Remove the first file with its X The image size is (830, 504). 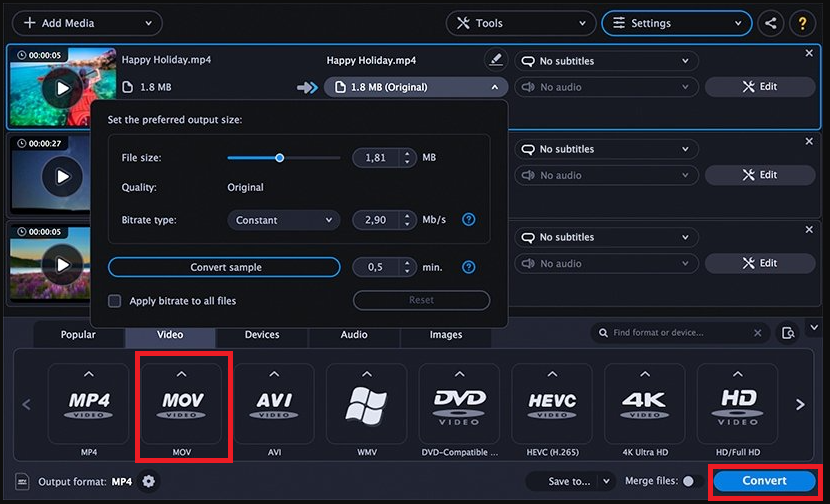pyautogui.click(x=809, y=53)
